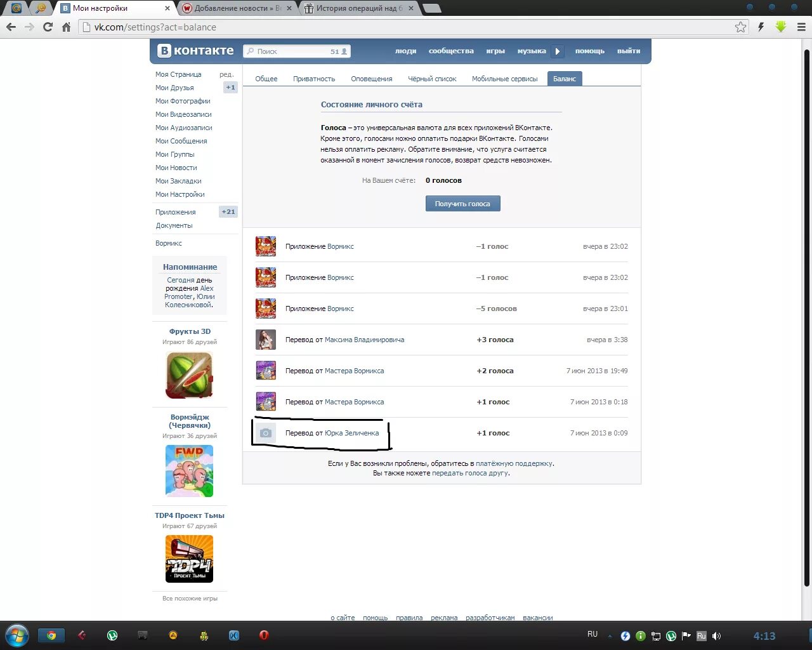This screenshot has height=650, width=812.
Task: Click the ВКонтакте logo
Action: [x=196, y=51]
